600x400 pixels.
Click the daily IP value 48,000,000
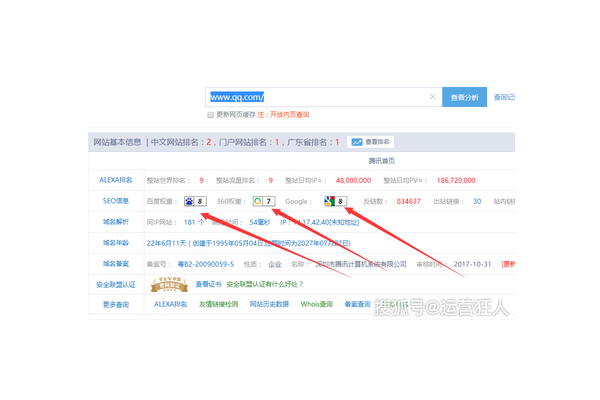pyautogui.click(x=353, y=180)
